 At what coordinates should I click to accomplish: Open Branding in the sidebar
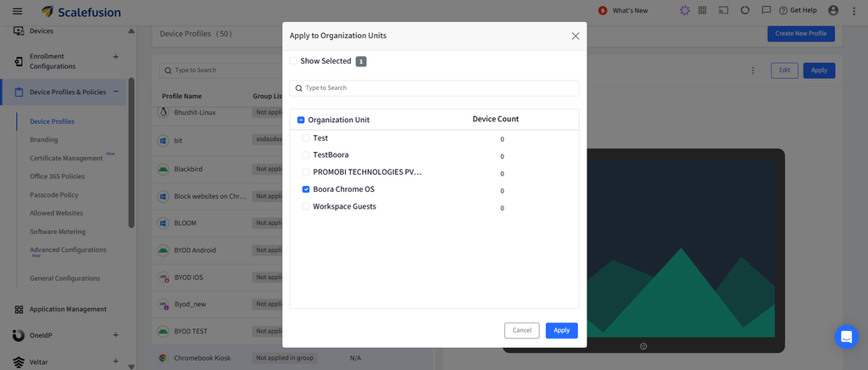pyautogui.click(x=44, y=139)
